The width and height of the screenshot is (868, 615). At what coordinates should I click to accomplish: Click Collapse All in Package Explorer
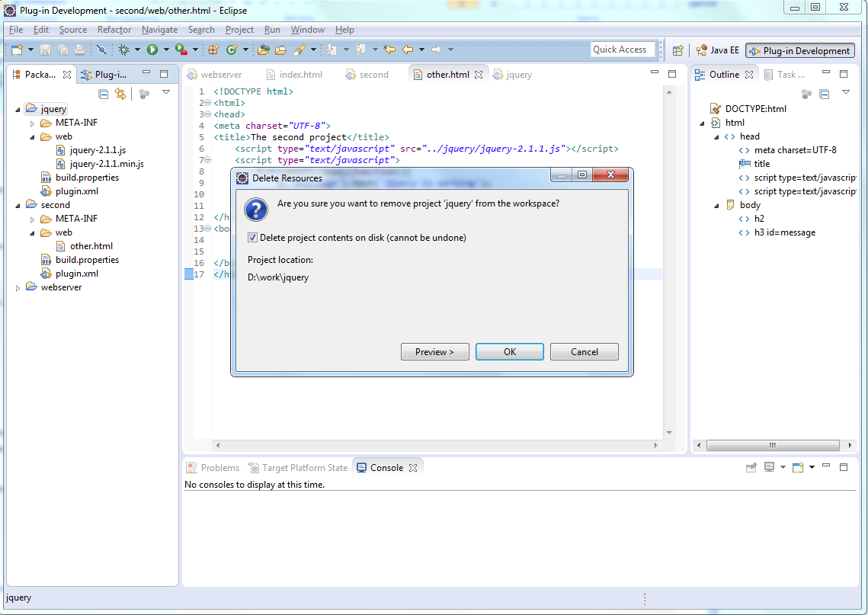pos(103,94)
